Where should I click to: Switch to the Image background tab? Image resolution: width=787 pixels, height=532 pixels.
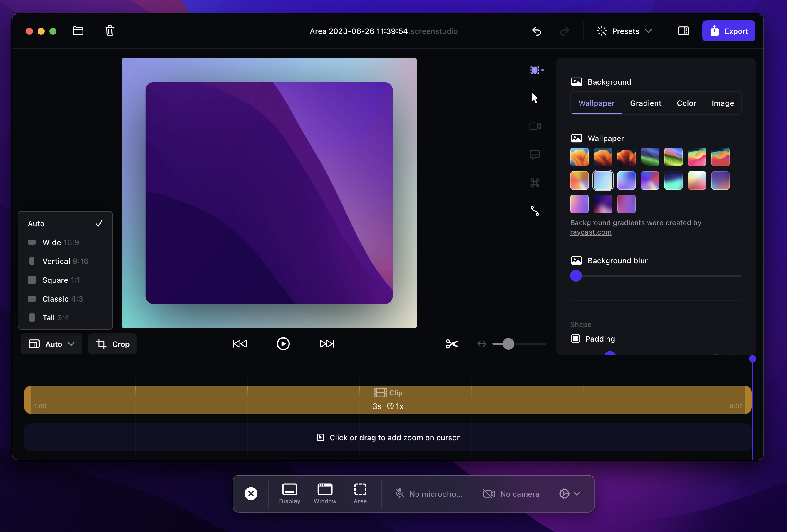coord(722,103)
